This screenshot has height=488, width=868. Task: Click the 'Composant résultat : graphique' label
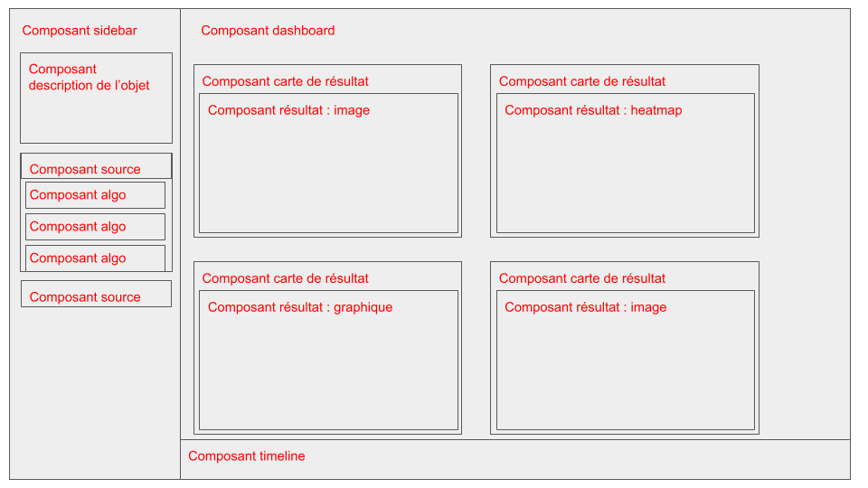point(300,307)
